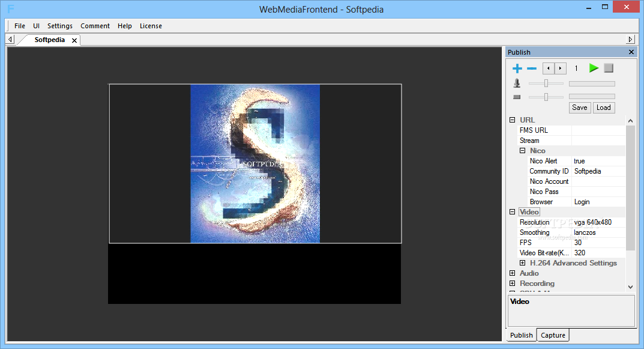Mute the microphone icon

click(517, 83)
